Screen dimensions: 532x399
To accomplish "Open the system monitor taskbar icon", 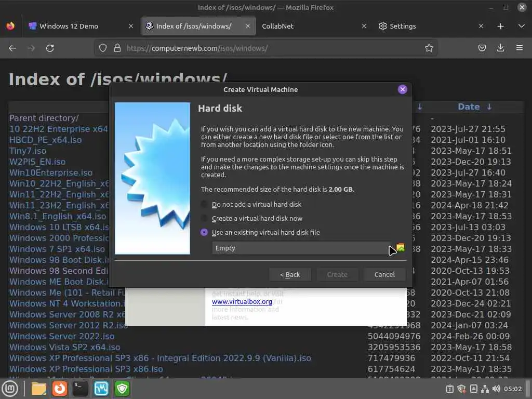I will 101,389.
